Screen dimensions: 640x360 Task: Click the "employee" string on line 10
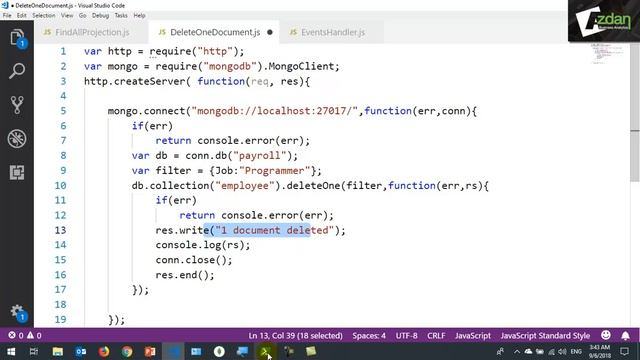[245, 186]
